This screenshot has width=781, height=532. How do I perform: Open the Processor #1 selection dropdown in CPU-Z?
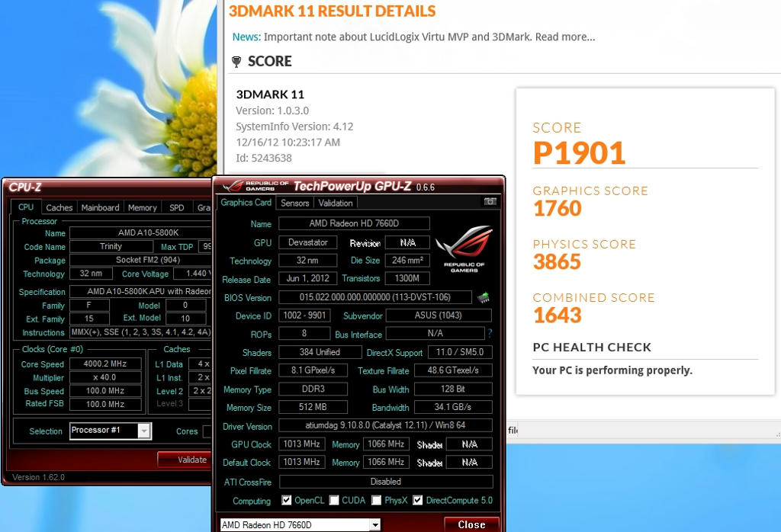tap(144, 431)
